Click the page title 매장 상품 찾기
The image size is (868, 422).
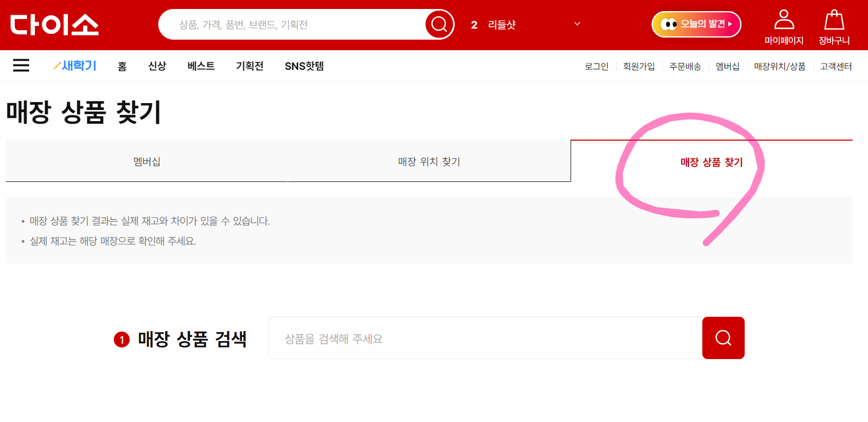[x=84, y=112]
